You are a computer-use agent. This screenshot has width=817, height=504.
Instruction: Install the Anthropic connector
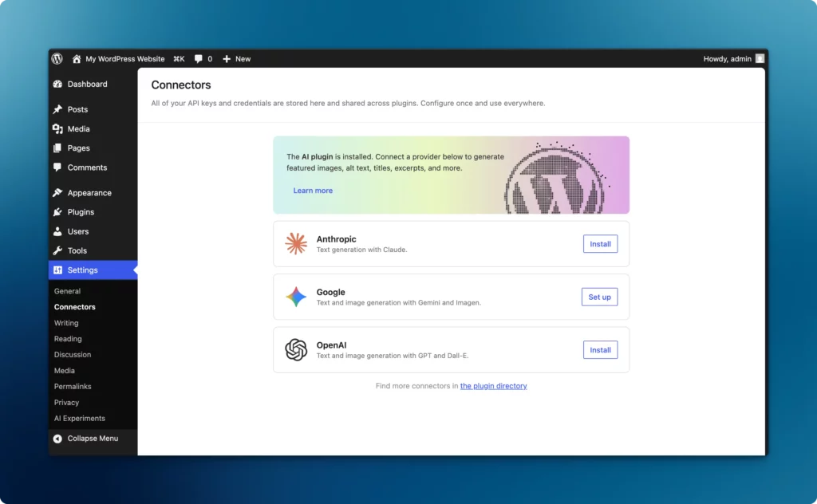coord(600,244)
